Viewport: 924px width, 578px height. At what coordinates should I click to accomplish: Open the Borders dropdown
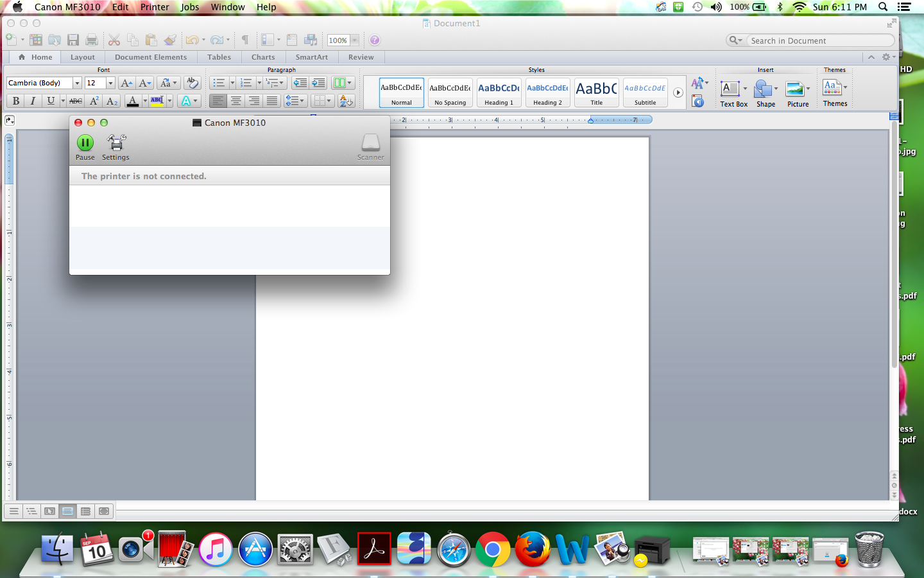(321, 101)
